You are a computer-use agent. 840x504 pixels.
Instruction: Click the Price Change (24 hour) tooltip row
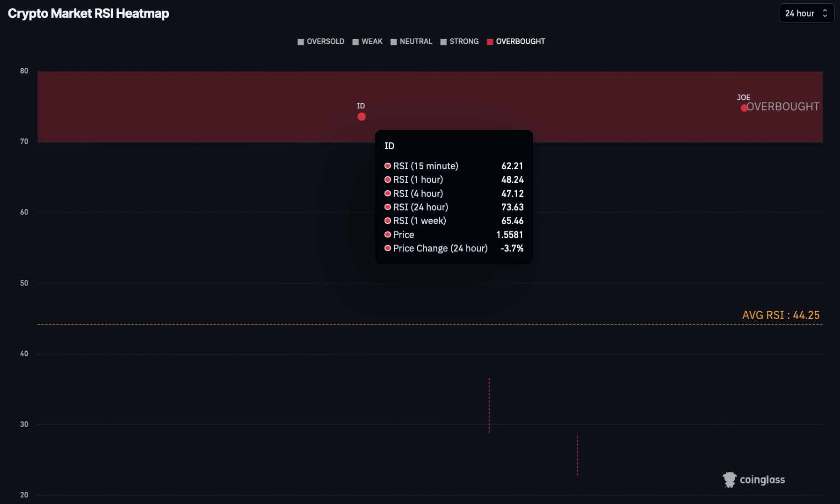pos(454,248)
